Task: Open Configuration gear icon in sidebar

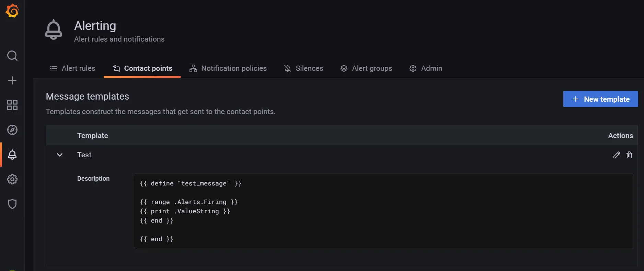Action: [12, 179]
